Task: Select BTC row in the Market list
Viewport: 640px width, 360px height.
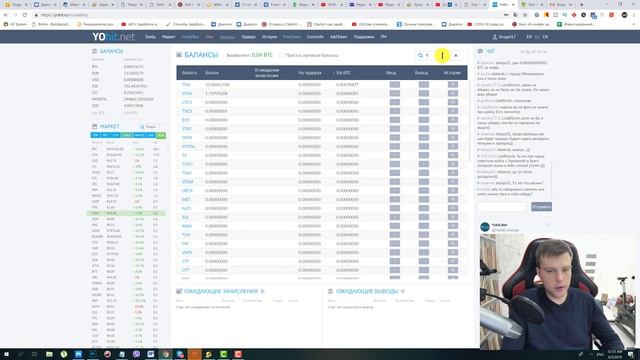Action: tap(127, 149)
